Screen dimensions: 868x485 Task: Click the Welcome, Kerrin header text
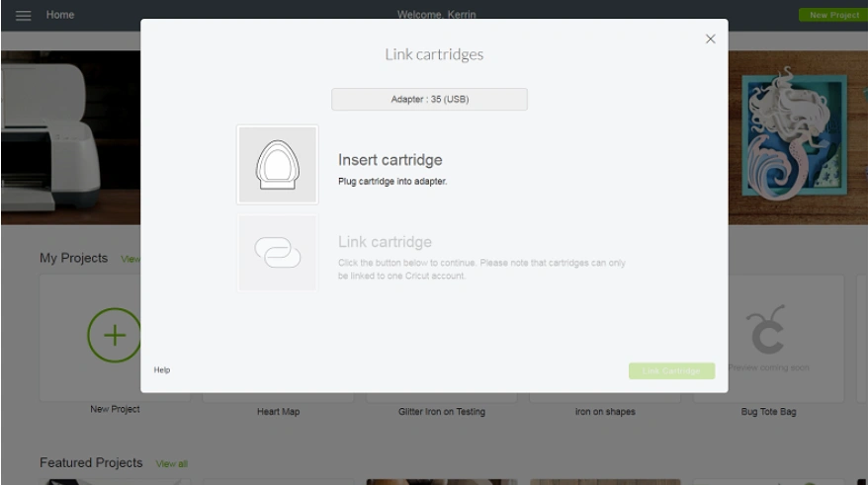coord(436,15)
